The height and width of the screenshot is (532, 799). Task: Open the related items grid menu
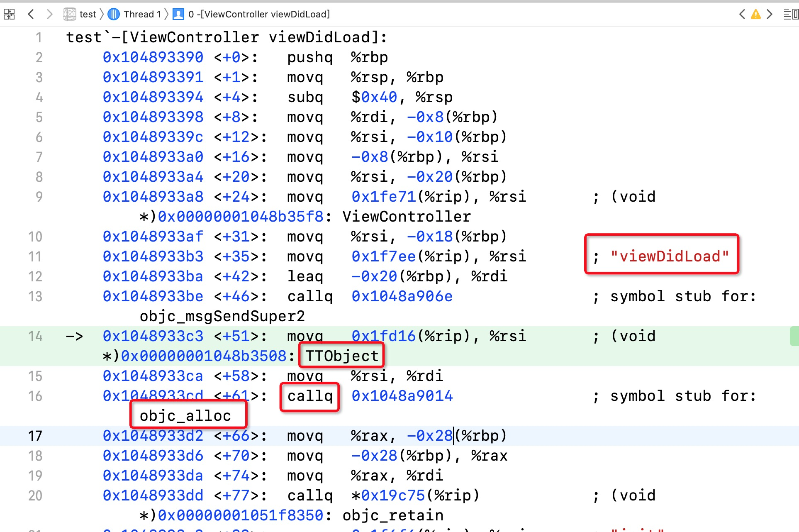9,14
